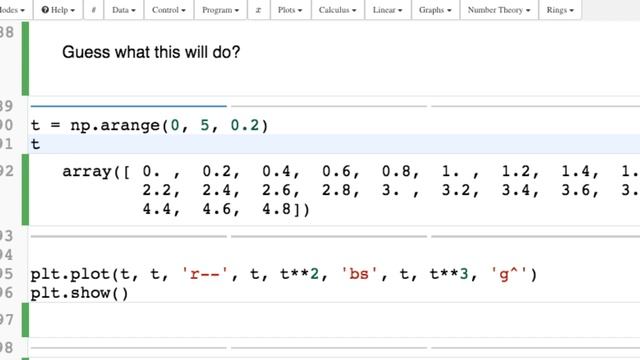Expand the Calculus dropdown menu
The width and height of the screenshot is (640, 360).
338,10
